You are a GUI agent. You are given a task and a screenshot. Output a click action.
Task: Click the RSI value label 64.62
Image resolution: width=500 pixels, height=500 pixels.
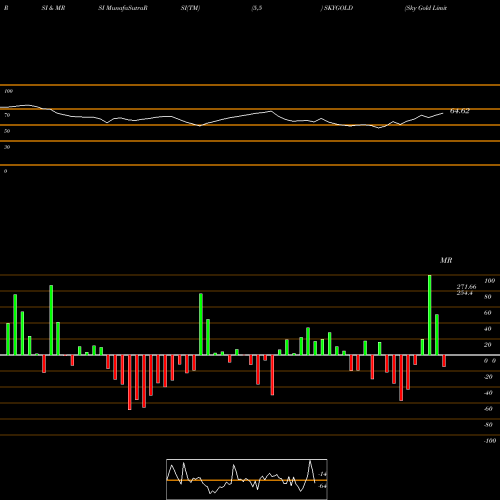coord(460,111)
